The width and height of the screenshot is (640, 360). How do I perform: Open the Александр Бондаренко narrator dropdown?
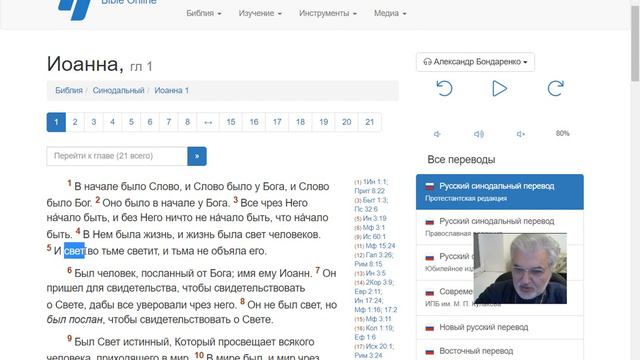click(x=476, y=62)
